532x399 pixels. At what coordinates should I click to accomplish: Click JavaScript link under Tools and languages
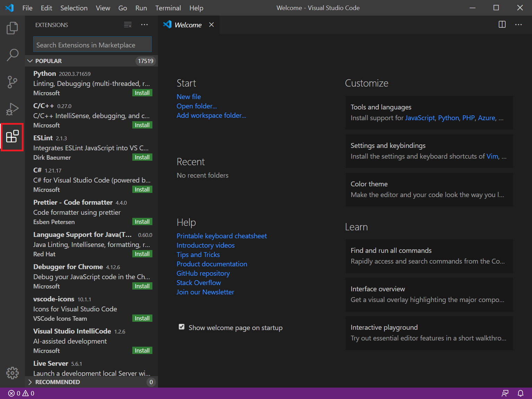coord(420,118)
